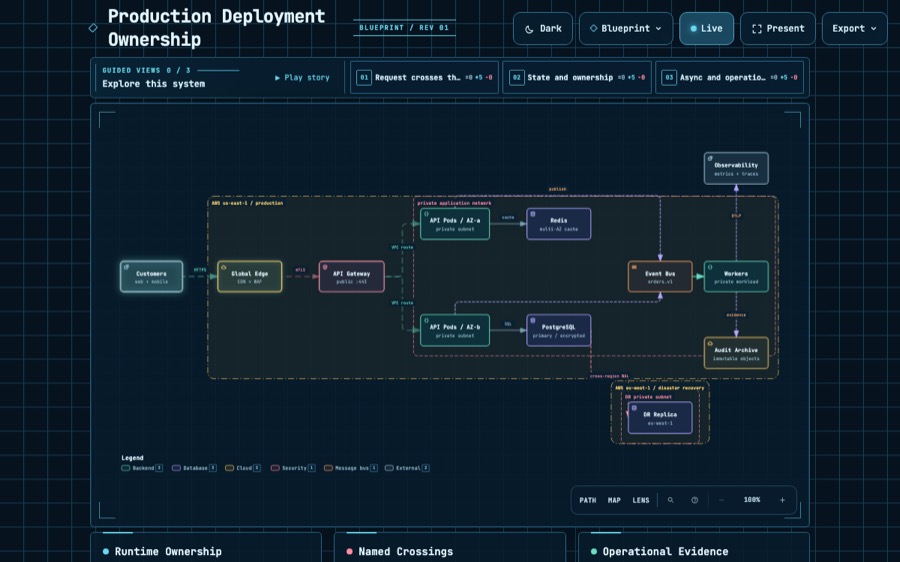Click the 'Explore this system' text

[153, 84]
